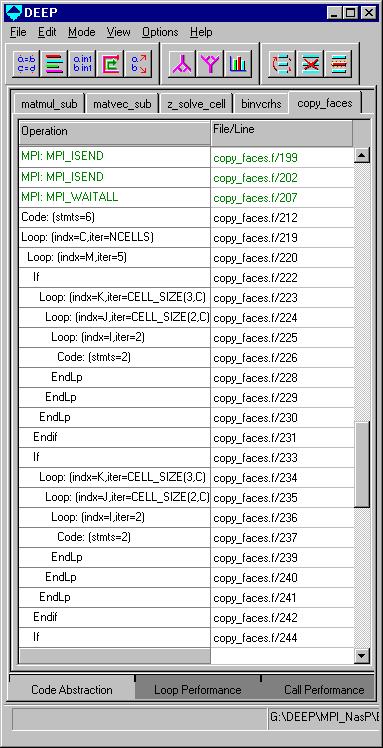Click the cyan bars with red X icon
Screen dimensions: 383x748
310,63
